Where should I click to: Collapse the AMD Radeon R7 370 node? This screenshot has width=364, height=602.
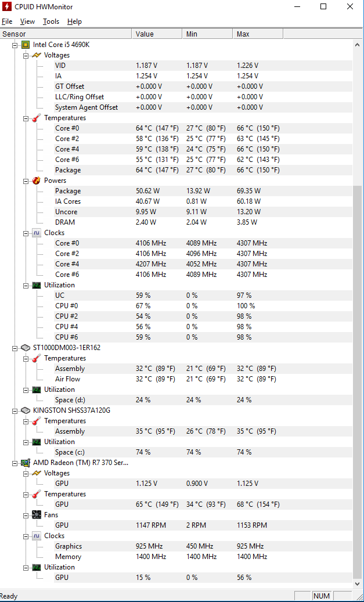point(15,463)
